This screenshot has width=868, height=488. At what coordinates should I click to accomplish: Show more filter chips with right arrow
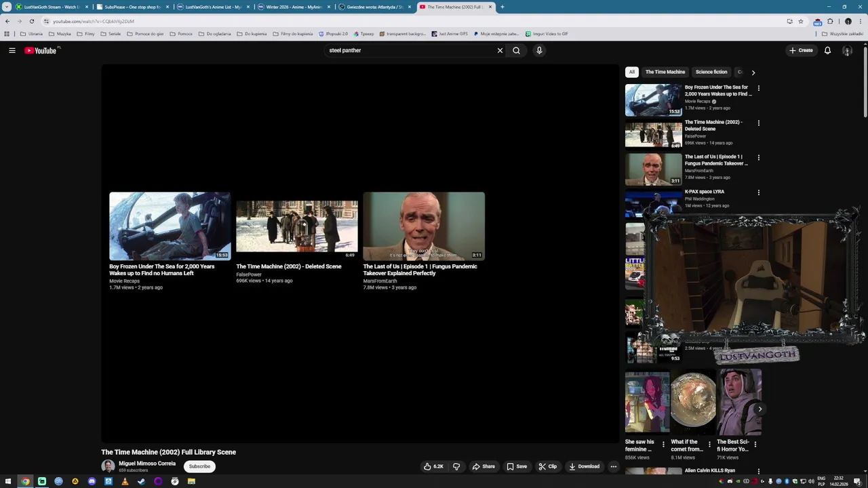(753, 72)
